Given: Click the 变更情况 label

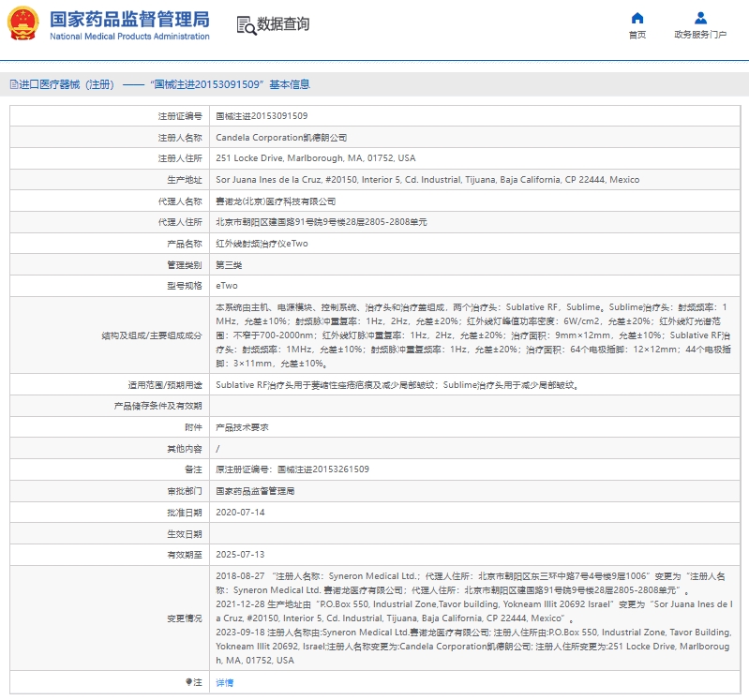Looking at the screenshot, I should coord(185,618).
